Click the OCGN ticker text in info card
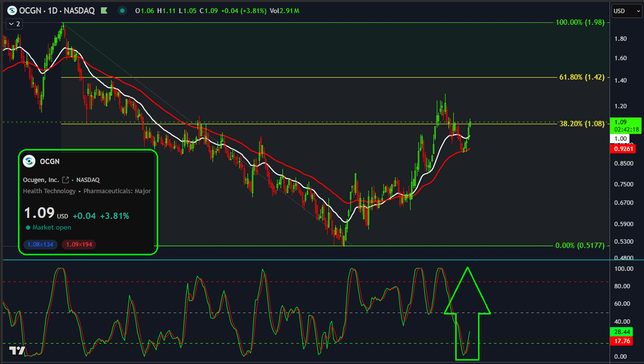 pos(49,161)
